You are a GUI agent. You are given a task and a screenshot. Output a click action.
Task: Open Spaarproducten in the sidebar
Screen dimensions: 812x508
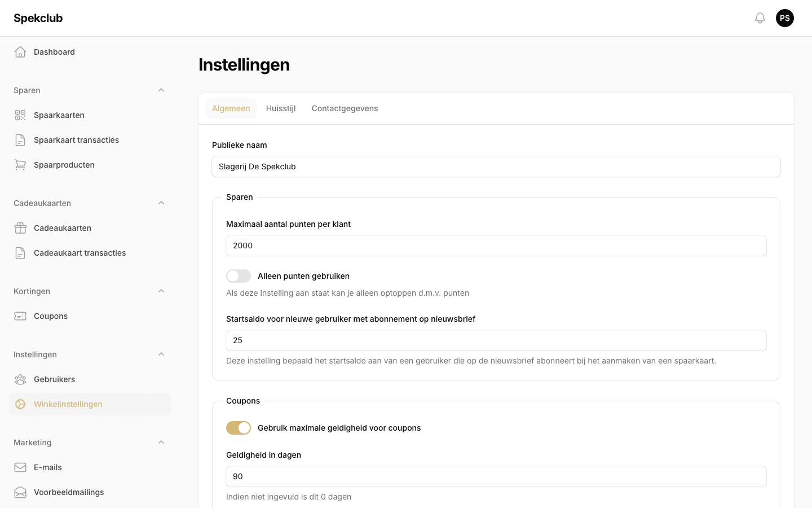pyautogui.click(x=90, y=165)
